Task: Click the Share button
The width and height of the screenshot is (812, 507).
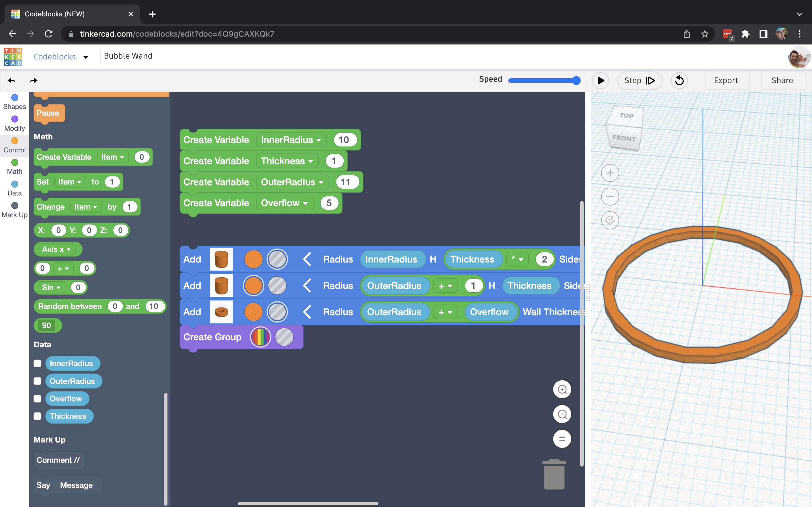Action: point(782,81)
